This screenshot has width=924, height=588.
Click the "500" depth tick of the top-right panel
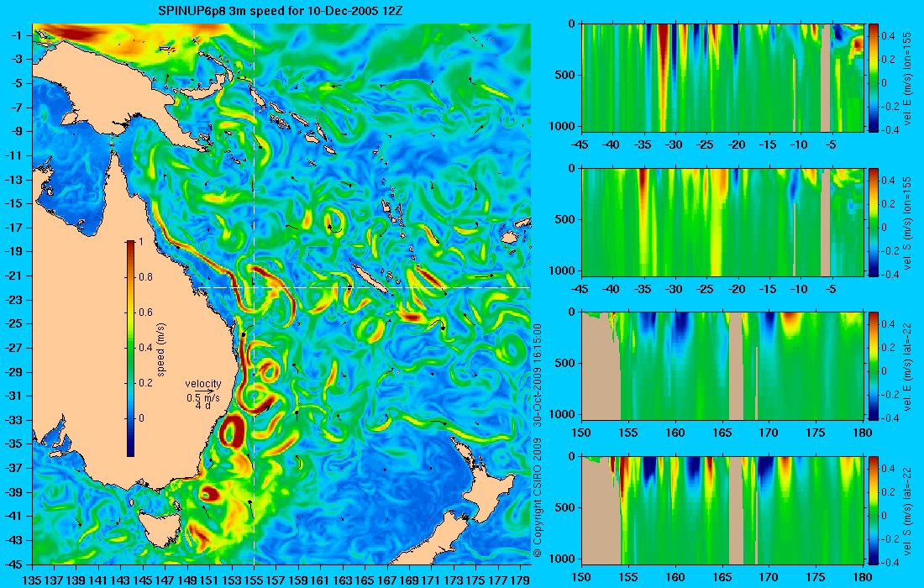[567, 75]
